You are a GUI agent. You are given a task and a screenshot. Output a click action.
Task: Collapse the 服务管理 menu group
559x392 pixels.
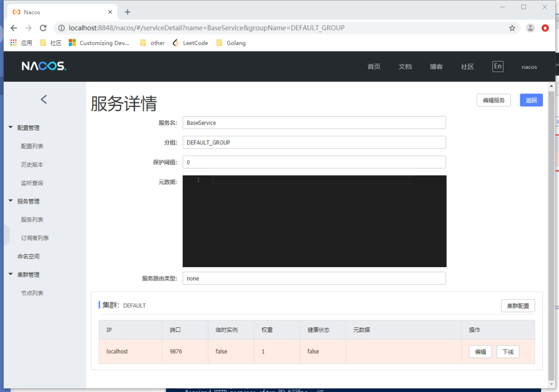[24, 201]
